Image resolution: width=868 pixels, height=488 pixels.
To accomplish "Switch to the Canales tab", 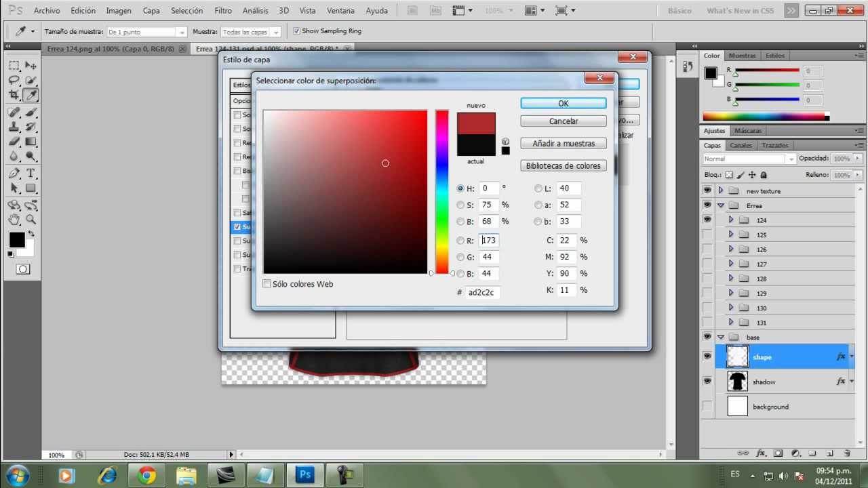I will [741, 145].
